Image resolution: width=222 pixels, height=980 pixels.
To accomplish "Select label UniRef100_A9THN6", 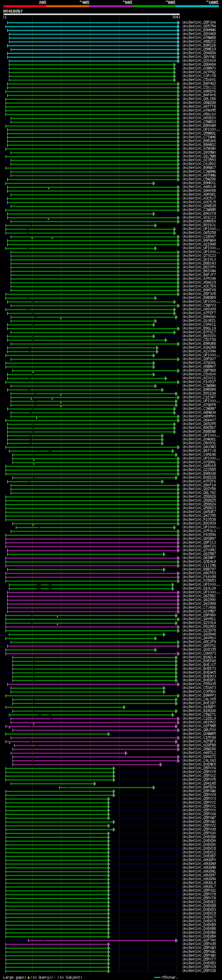I will coord(199,175).
